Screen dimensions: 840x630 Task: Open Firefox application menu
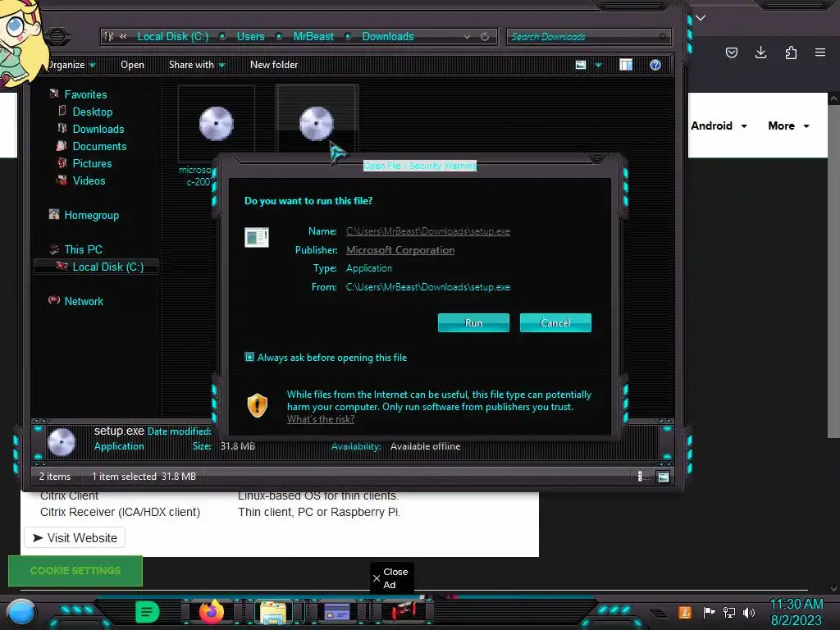820,52
